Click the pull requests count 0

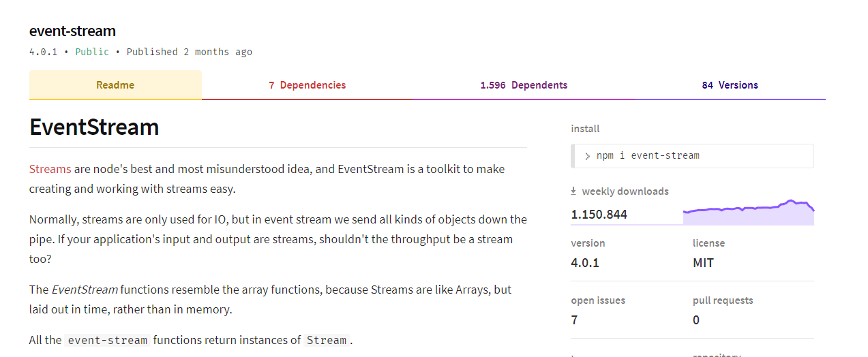pos(696,320)
